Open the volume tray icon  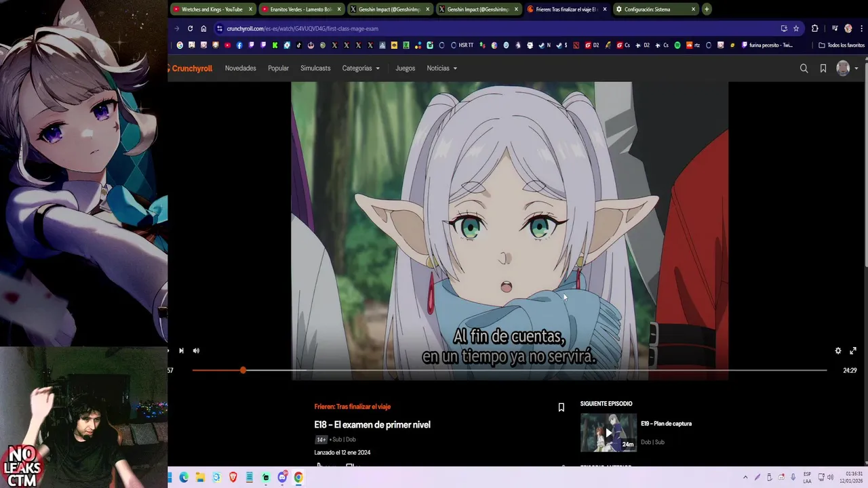pyautogui.click(x=830, y=477)
